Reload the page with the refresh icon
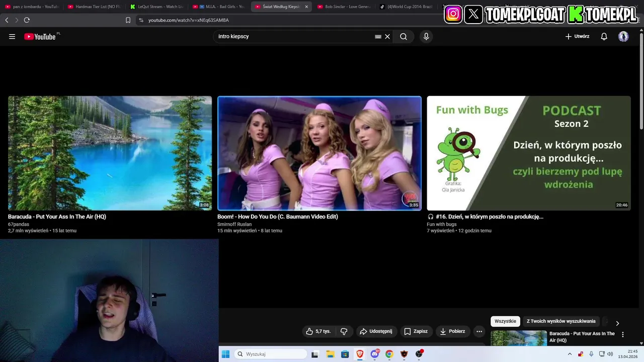 (x=27, y=20)
